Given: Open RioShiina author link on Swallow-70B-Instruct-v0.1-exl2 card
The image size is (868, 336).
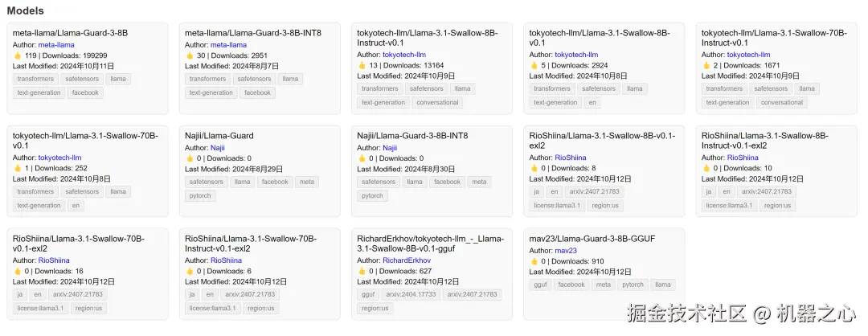Looking at the screenshot, I should (x=226, y=260).
